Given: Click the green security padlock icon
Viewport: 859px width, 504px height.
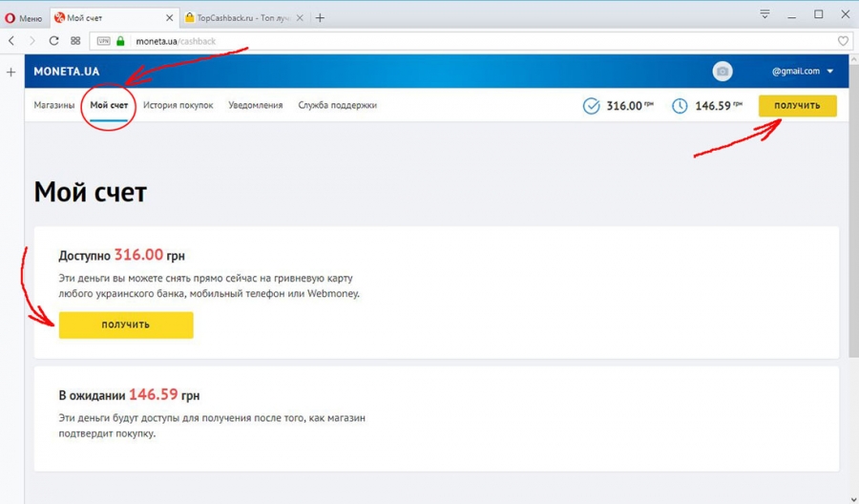Looking at the screenshot, I should coord(120,41).
